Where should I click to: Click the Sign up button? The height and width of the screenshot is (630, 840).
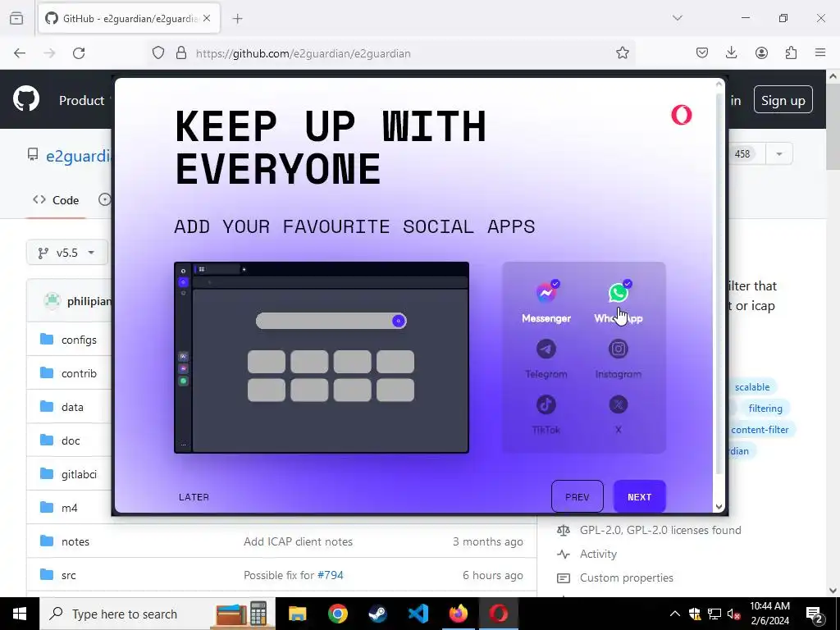tap(783, 100)
